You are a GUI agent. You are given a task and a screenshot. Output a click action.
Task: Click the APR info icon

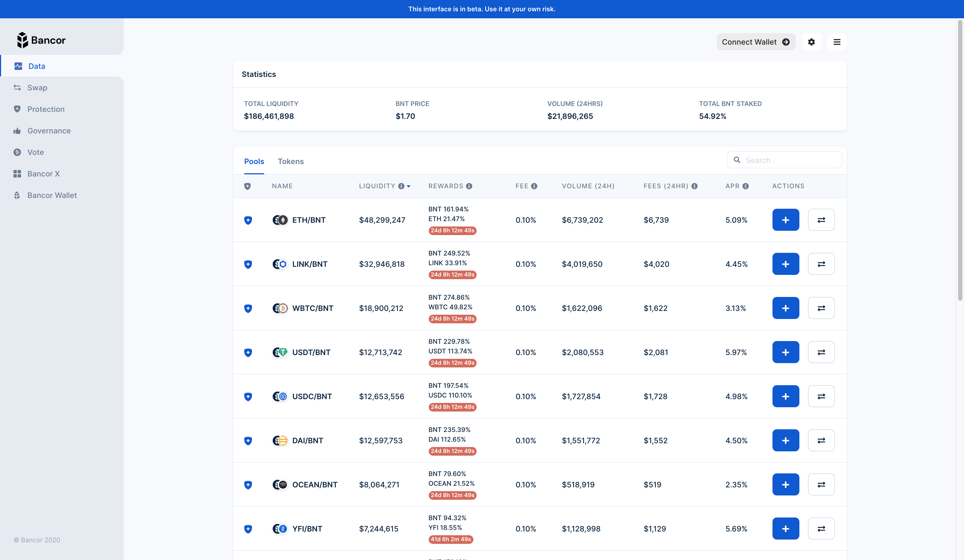745,186
